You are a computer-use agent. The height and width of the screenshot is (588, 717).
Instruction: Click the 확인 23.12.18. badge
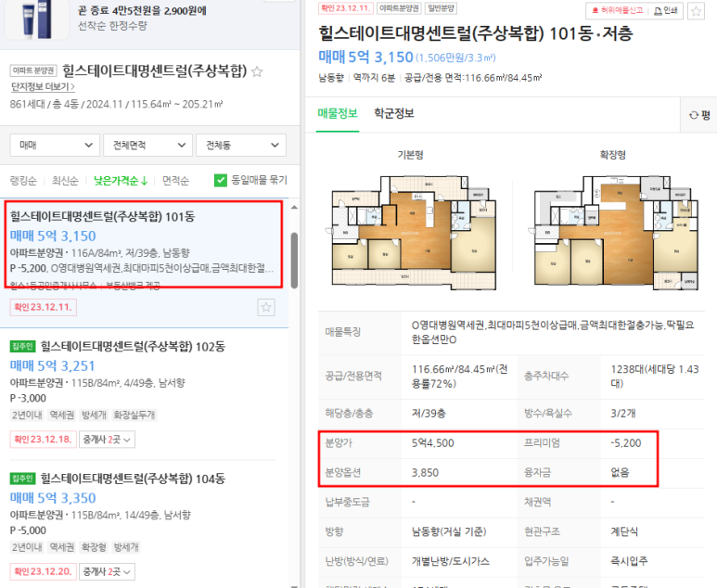43,440
